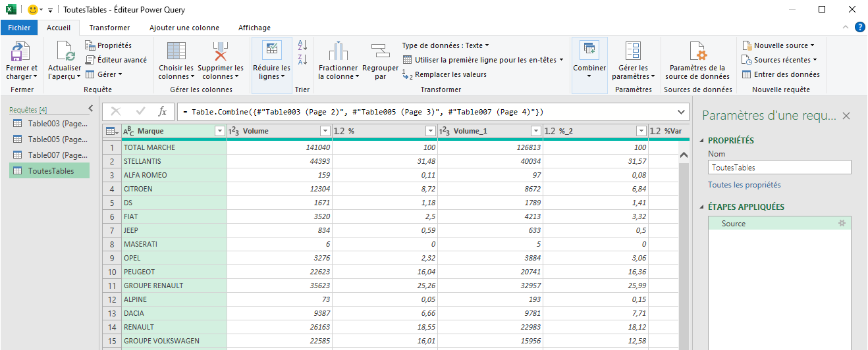Change the Marque column data type icon
868x350 pixels.
(129, 131)
